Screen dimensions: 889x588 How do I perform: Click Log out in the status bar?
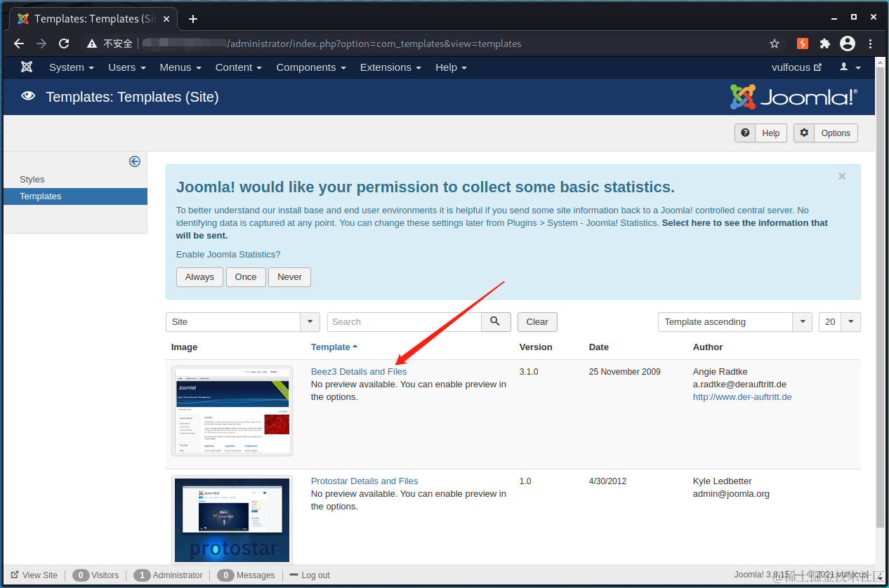coord(310,575)
